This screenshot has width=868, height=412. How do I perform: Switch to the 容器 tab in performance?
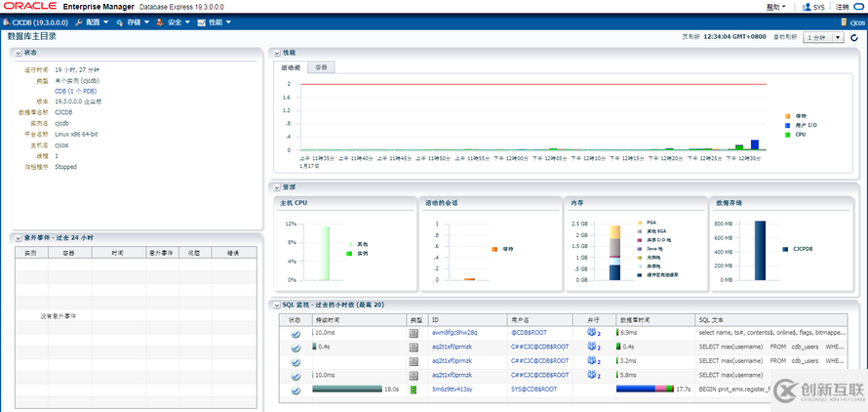[322, 67]
